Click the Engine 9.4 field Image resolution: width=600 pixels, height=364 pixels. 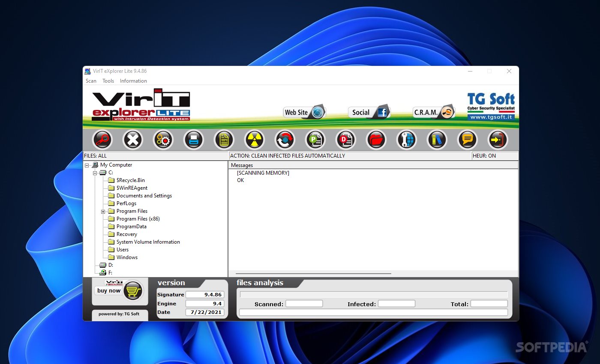(205, 304)
